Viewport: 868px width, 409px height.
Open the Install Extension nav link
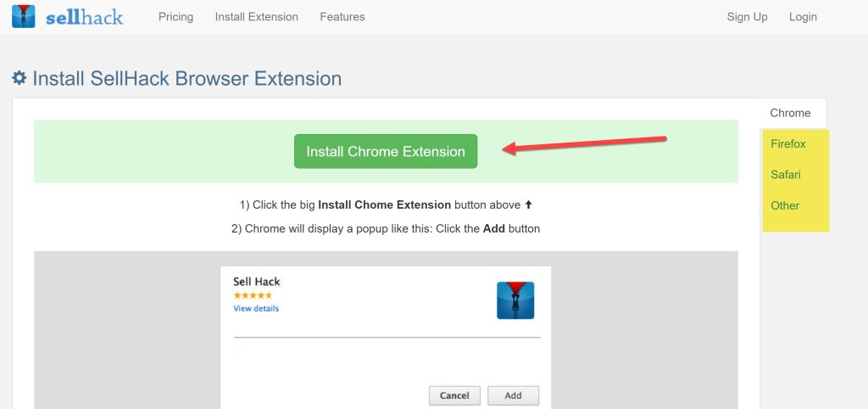(256, 17)
